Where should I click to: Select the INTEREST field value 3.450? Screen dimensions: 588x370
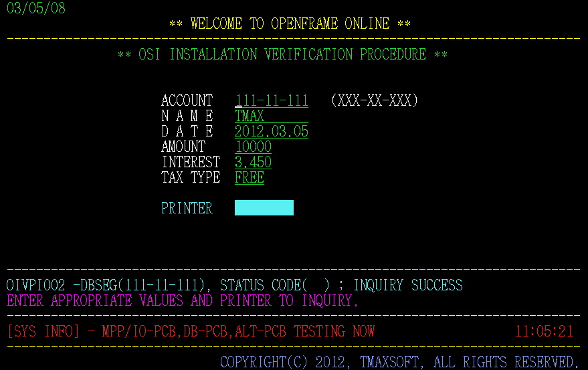click(253, 163)
